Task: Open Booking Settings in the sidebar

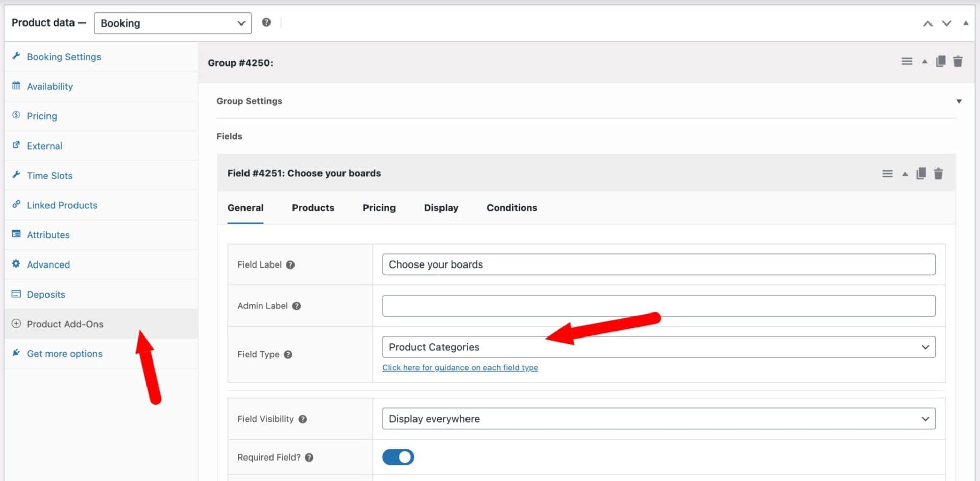Action: (x=101, y=57)
